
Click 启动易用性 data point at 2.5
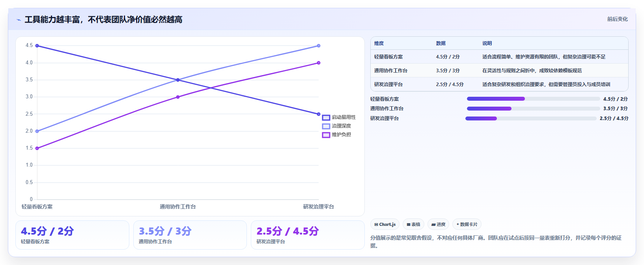(319, 114)
